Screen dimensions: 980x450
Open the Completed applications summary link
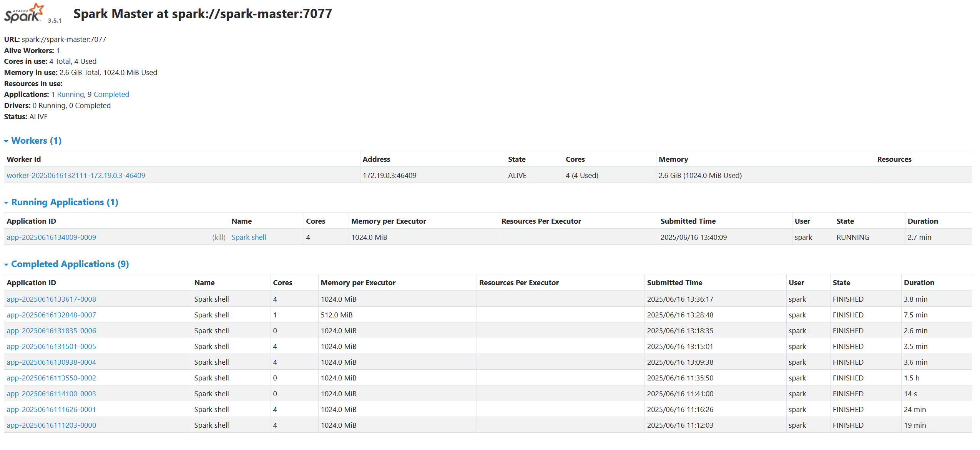pos(111,94)
